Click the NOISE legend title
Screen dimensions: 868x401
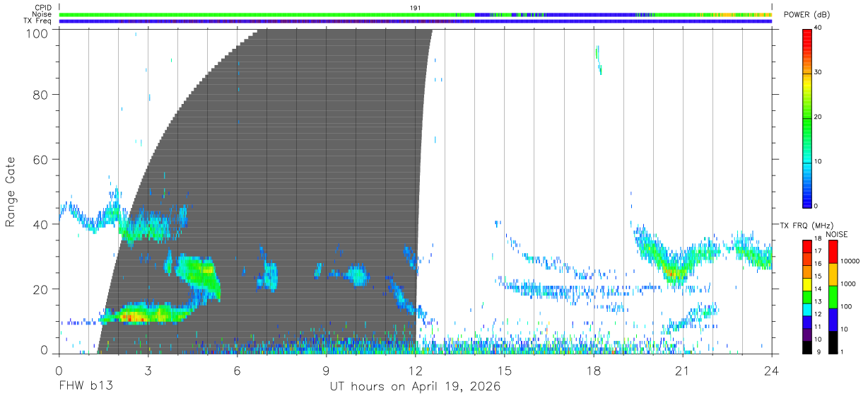click(x=836, y=234)
